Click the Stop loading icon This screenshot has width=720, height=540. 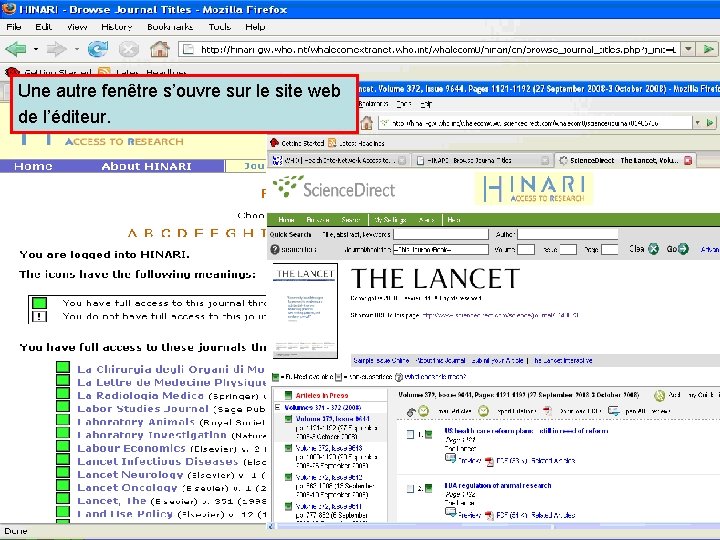coord(129,49)
